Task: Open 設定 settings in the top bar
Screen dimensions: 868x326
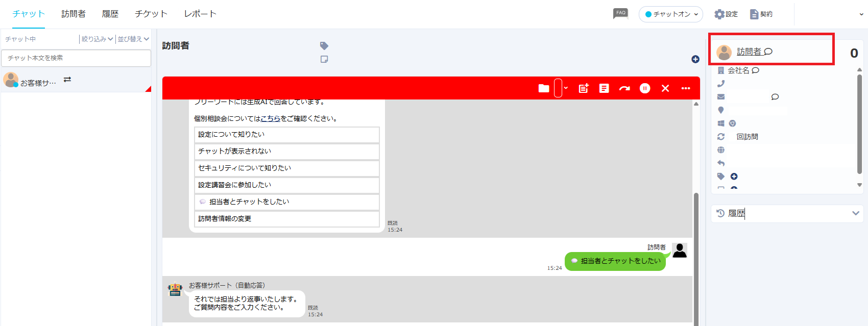Action: point(726,14)
